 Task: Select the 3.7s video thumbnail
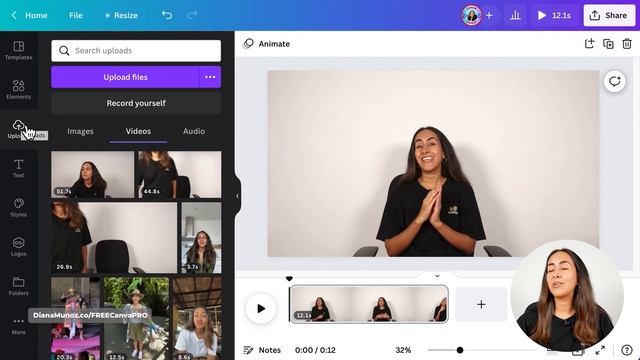(201, 238)
